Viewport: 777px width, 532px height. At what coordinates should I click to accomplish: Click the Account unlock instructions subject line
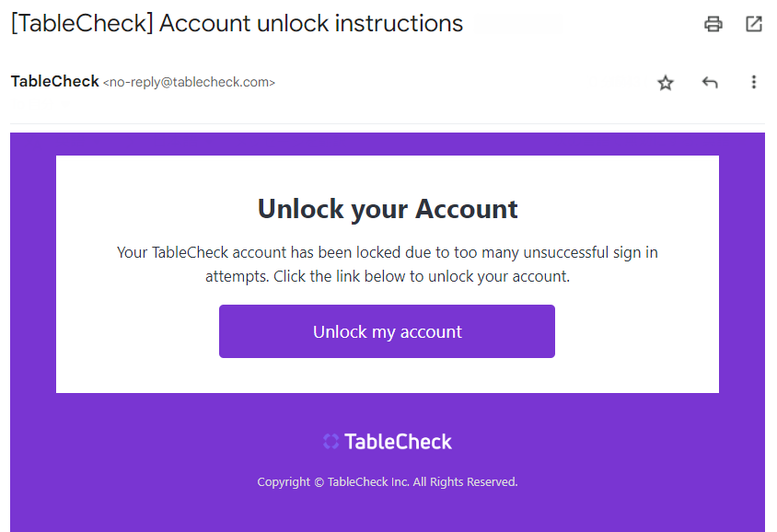[x=311, y=24]
